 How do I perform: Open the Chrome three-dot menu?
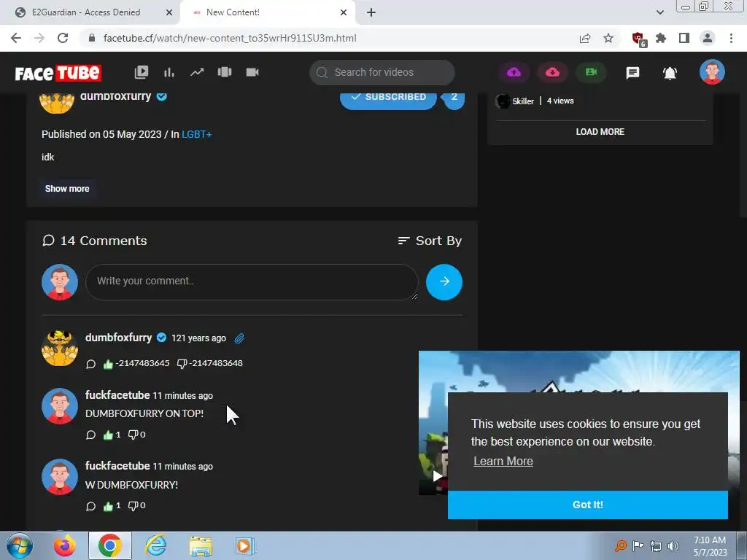(731, 38)
